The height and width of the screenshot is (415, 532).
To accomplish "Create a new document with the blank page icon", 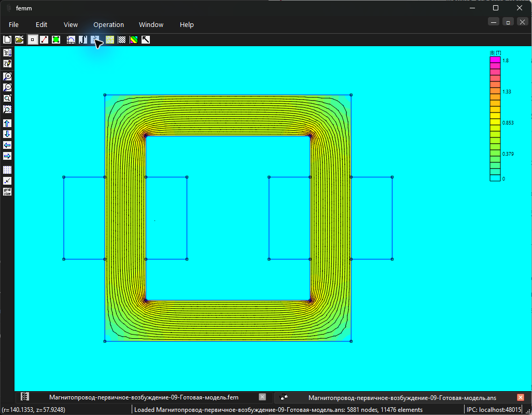I will pyautogui.click(x=7, y=40).
